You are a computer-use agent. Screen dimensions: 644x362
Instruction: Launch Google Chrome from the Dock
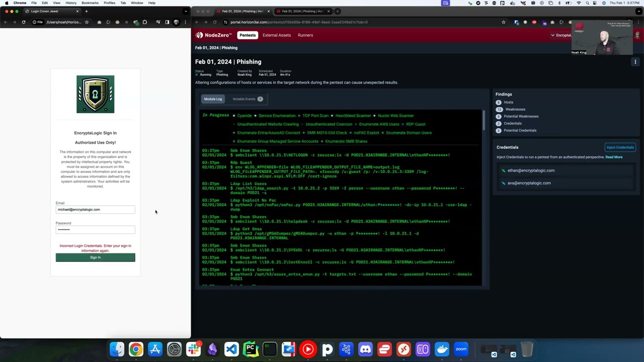tap(136, 349)
